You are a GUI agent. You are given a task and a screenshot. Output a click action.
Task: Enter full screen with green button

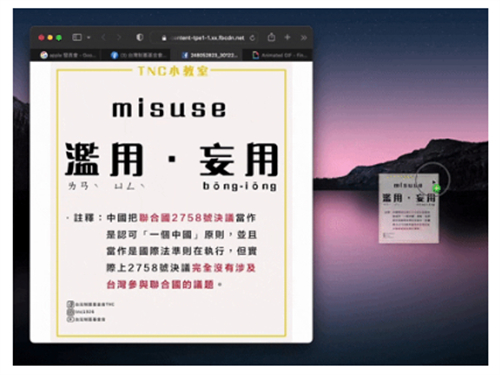[x=59, y=38]
